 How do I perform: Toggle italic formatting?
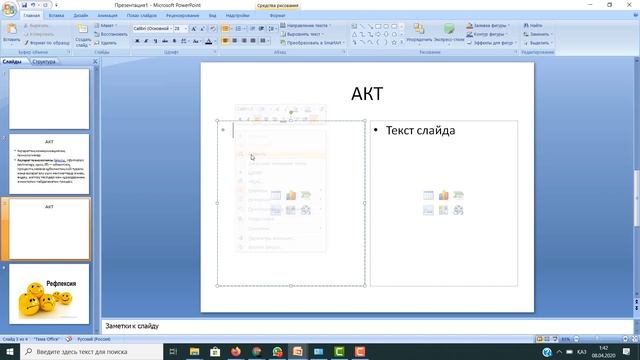click(146, 41)
